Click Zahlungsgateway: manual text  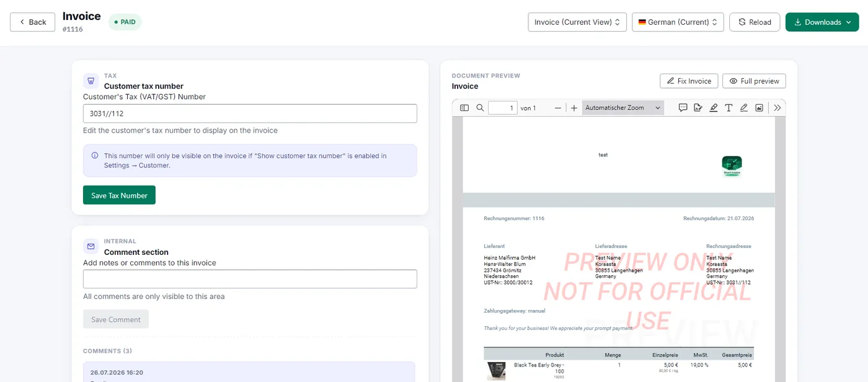pos(515,311)
